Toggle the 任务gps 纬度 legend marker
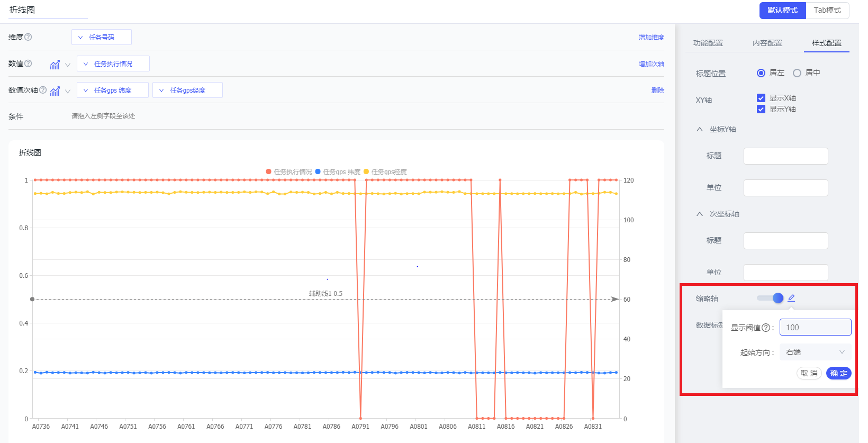868x443 pixels. click(318, 171)
